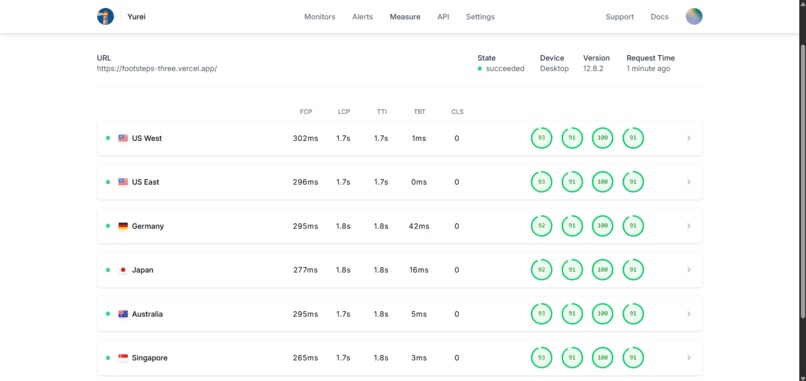Click the Singapore flag icon
Screen dimensions: 806x381
coord(123,358)
